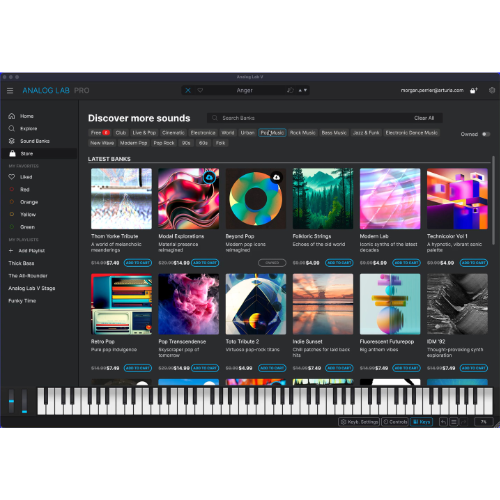This screenshot has width=500, height=500.
Task: Toggle the Cinematic filter tag
Action: (x=173, y=133)
